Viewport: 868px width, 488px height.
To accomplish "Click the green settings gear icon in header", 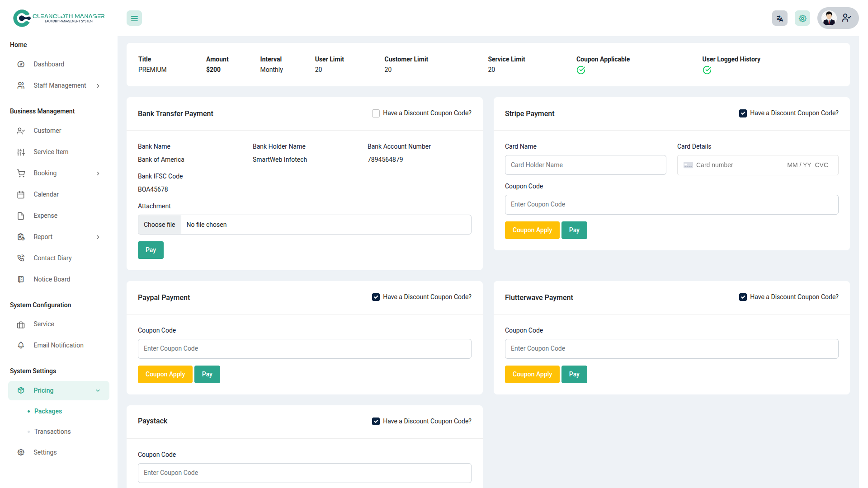I will 802,19.
